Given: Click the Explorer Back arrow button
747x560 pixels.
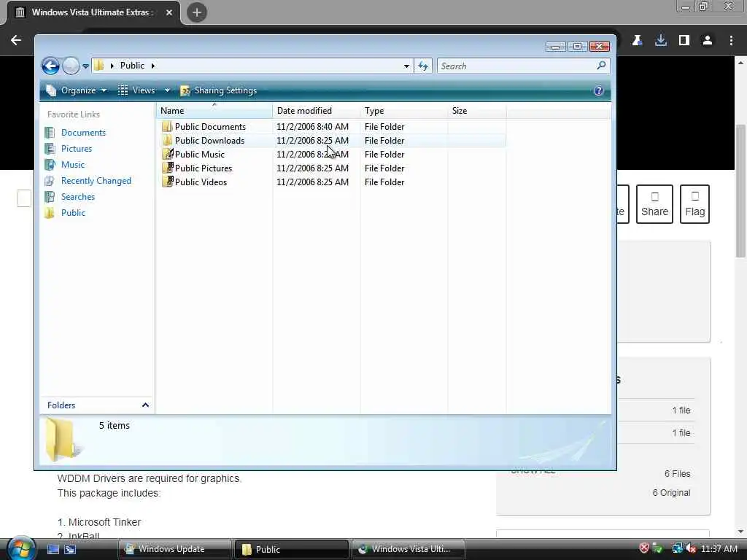Looking at the screenshot, I should tap(50, 66).
